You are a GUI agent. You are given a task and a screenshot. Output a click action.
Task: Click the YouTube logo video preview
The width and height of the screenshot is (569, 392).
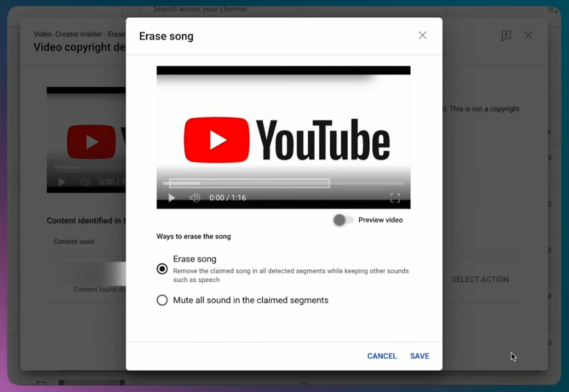[x=284, y=140]
